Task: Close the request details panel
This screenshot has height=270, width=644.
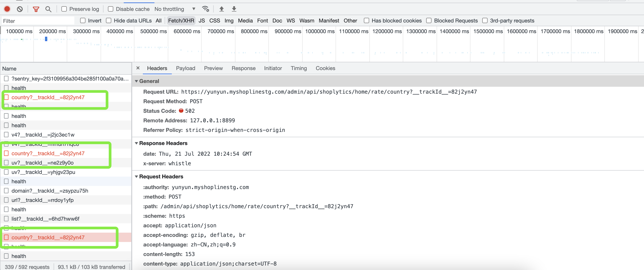Action: coord(138,68)
